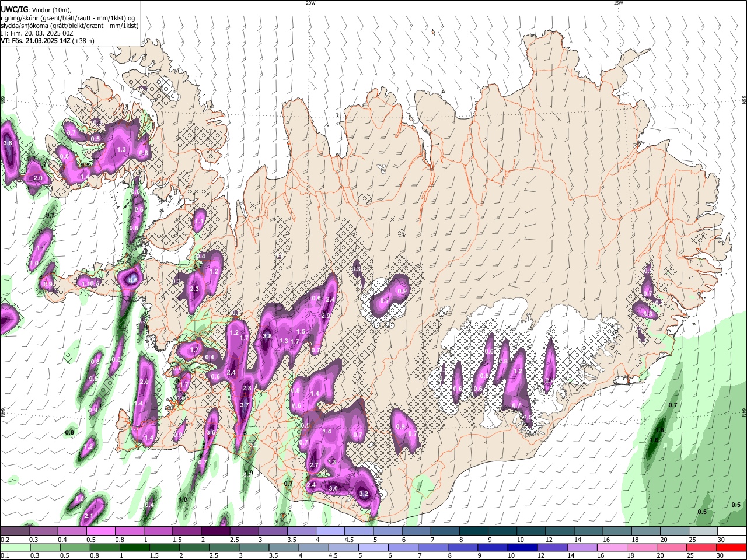Click the '15W' longitude label
Image resolution: width=747 pixels, height=560 pixels.
click(x=618, y=3)
